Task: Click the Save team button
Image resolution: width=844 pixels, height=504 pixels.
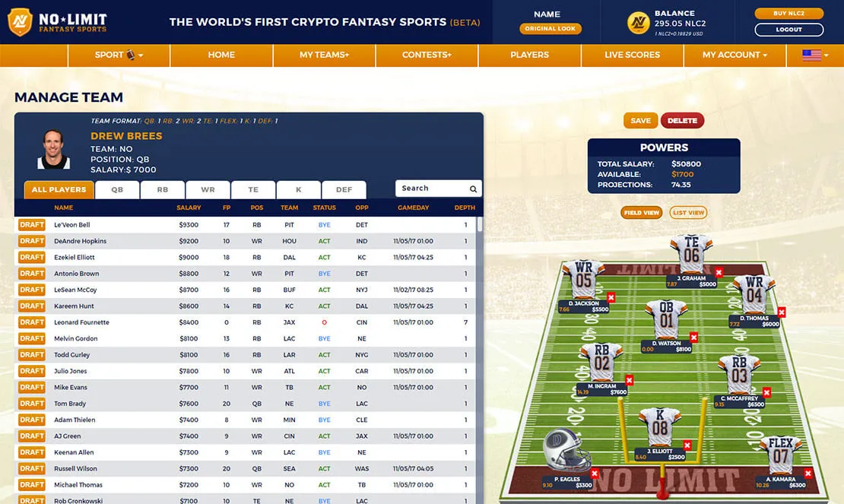Action: [x=640, y=120]
